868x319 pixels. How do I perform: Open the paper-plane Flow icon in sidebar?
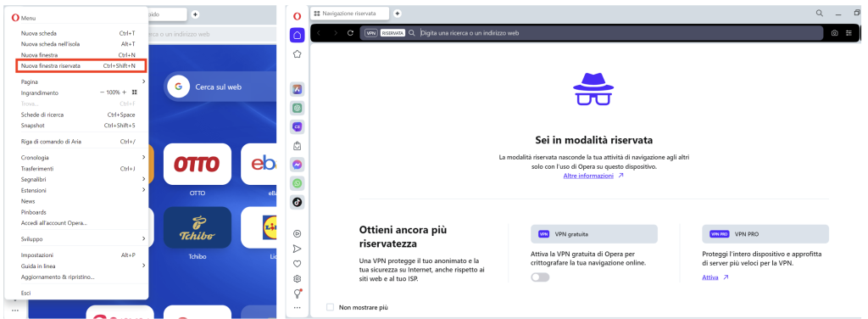298,249
